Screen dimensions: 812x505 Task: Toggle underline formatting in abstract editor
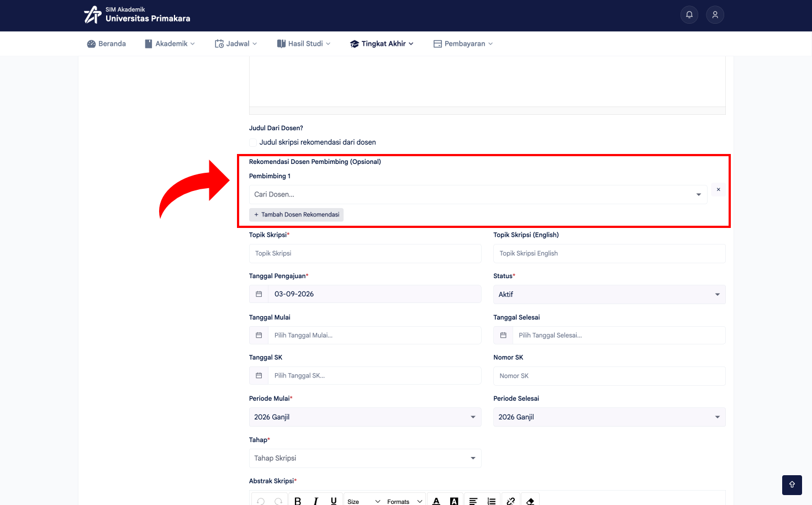point(334,501)
